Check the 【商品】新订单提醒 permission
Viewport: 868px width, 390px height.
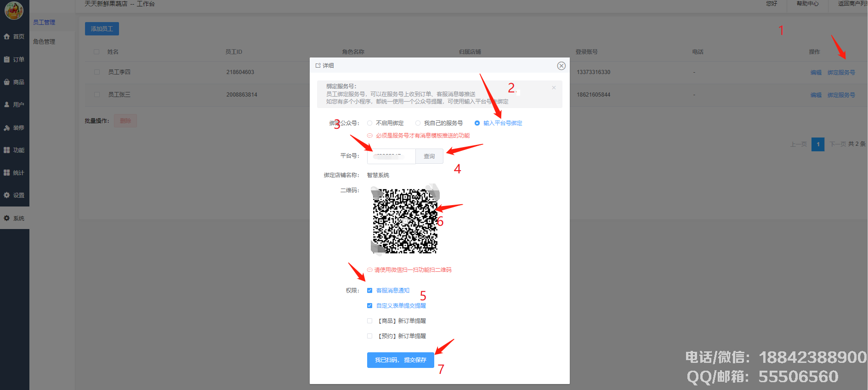369,321
